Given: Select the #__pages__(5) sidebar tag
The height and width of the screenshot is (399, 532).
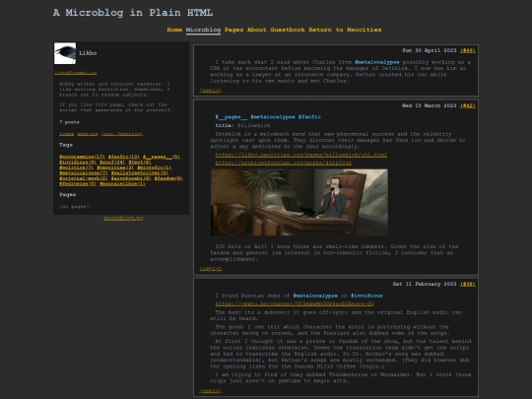Looking at the screenshot, I should [162, 157].
